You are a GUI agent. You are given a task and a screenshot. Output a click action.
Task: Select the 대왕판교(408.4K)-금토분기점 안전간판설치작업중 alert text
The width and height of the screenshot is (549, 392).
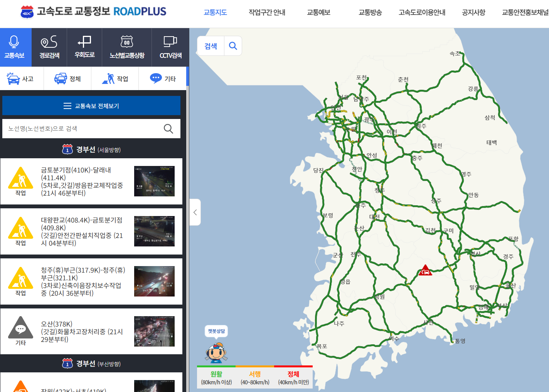[82, 231]
